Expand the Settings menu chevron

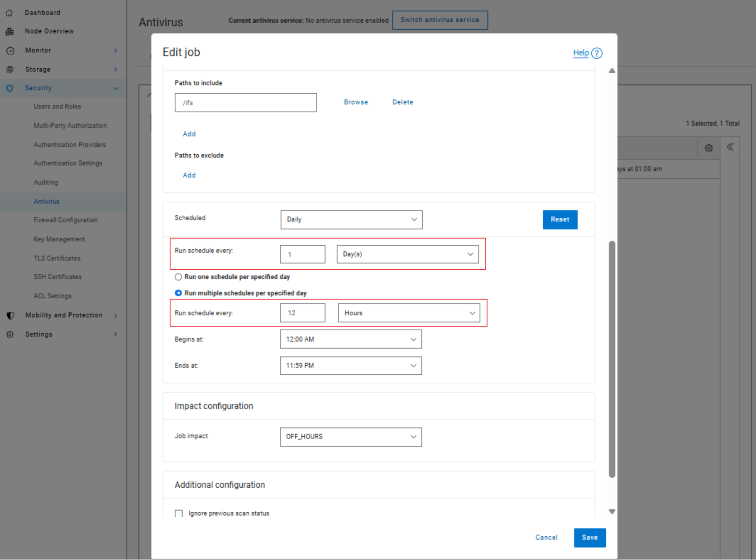pyautogui.click(x=116, y=334)
